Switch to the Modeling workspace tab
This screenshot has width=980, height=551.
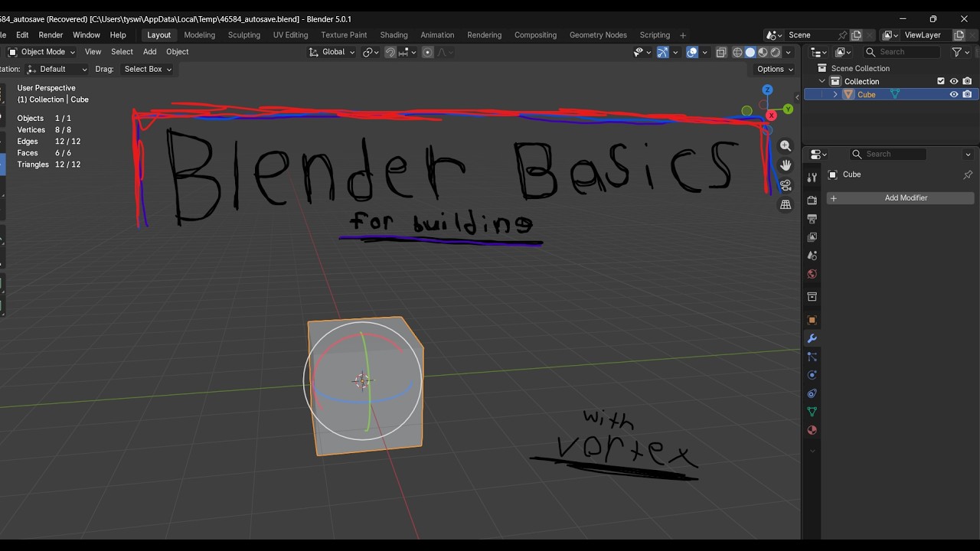click(200, 35)
